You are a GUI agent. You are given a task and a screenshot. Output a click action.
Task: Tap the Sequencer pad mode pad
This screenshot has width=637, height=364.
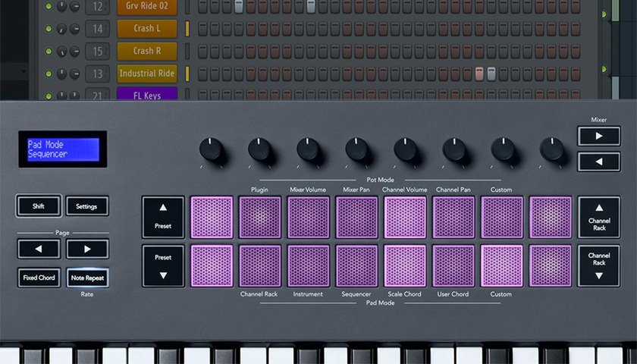pyautogui.click(x=356, y=266)
